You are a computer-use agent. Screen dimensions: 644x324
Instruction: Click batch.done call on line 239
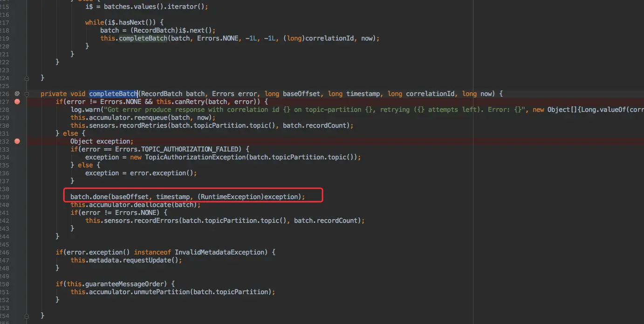click(x=187, y=197)
